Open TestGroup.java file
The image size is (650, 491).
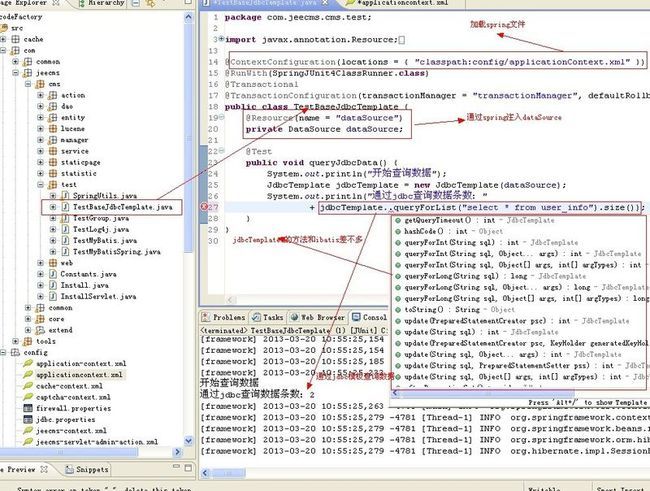coord(101,218)
